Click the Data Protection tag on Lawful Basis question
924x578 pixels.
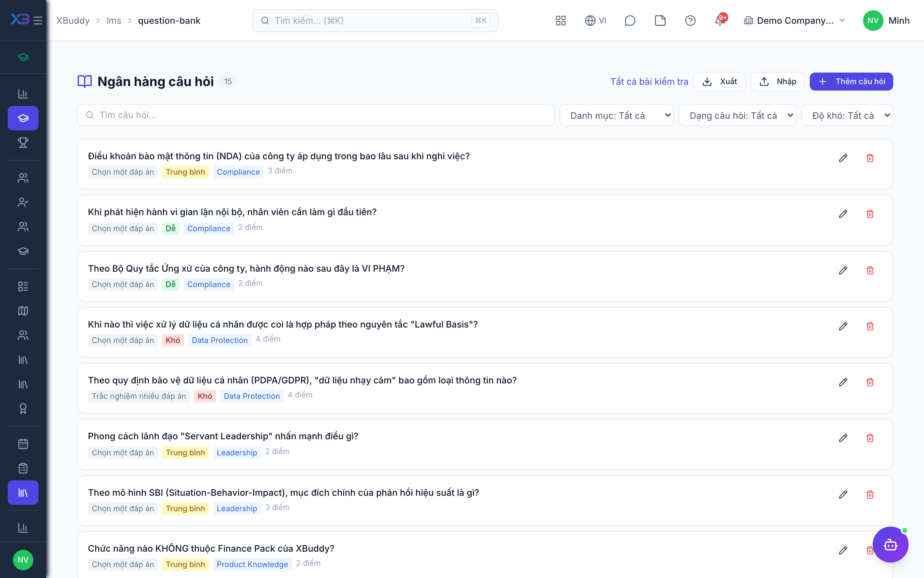coord(219,340)
